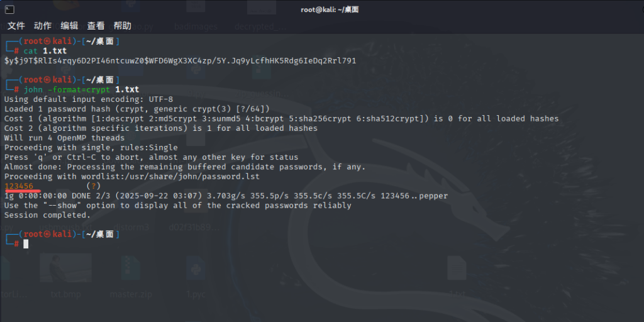Open the 文件 menu
The height and width of the screenshot is (322, 644).
coord(16,26)
